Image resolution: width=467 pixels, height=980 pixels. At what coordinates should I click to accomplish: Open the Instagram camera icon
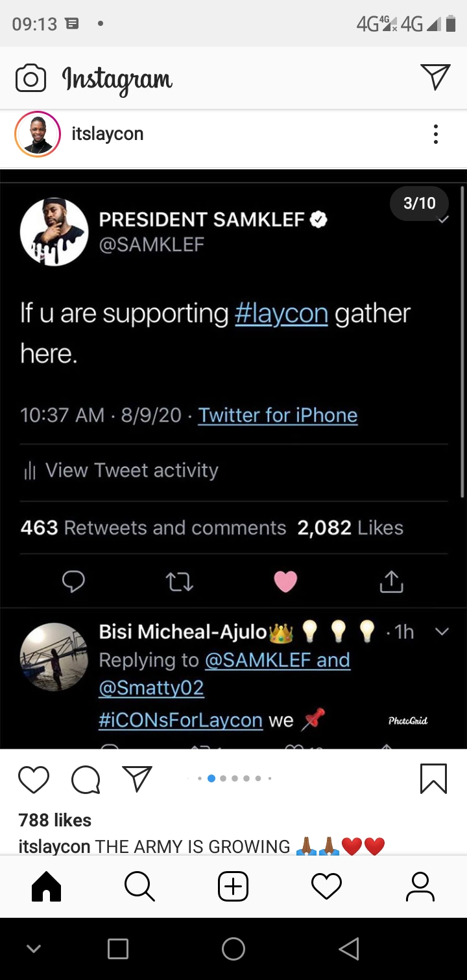[30, 78]
